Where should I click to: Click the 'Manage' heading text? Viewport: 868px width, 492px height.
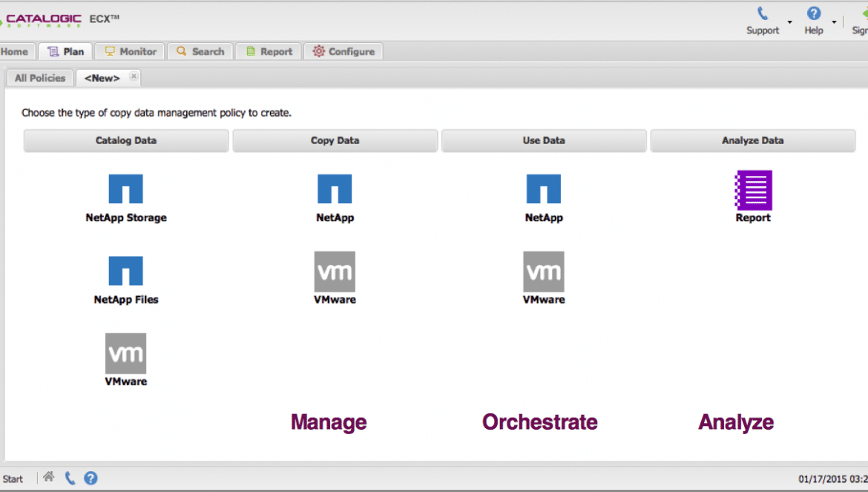[x=329, y=422]
